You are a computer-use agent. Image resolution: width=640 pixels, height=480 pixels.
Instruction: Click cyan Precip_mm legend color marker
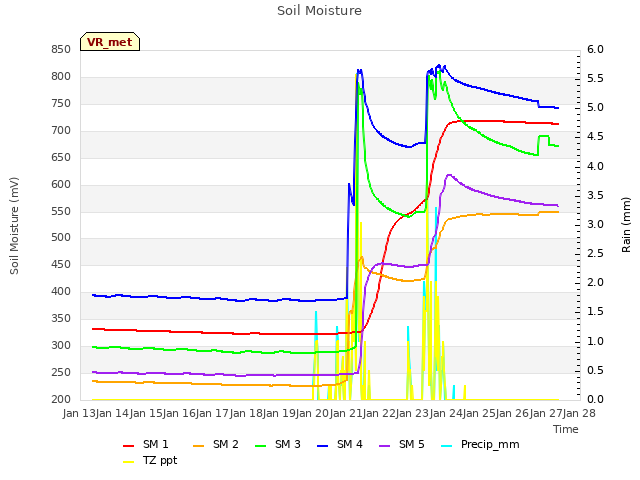click(x=447, y=446)
